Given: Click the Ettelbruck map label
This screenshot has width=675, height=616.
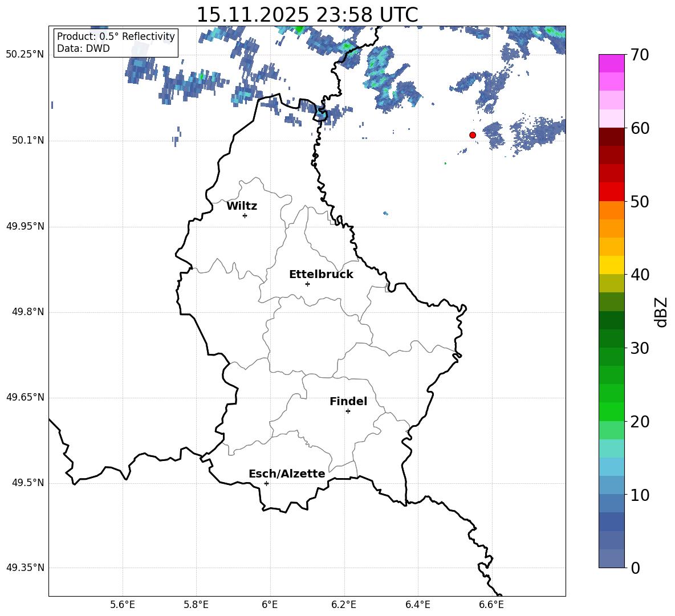Looking at the screenshot, I should pyautogui.click(x=321, y=275).
